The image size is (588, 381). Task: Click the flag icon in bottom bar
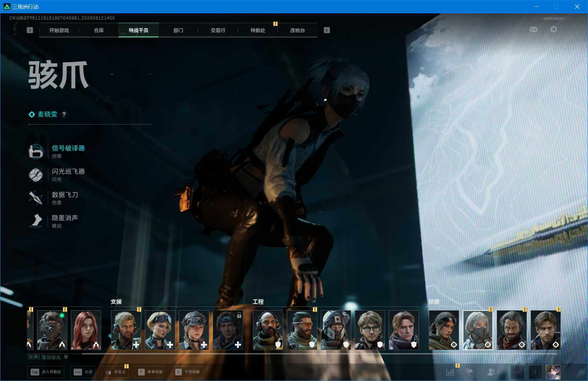[469, 372]
